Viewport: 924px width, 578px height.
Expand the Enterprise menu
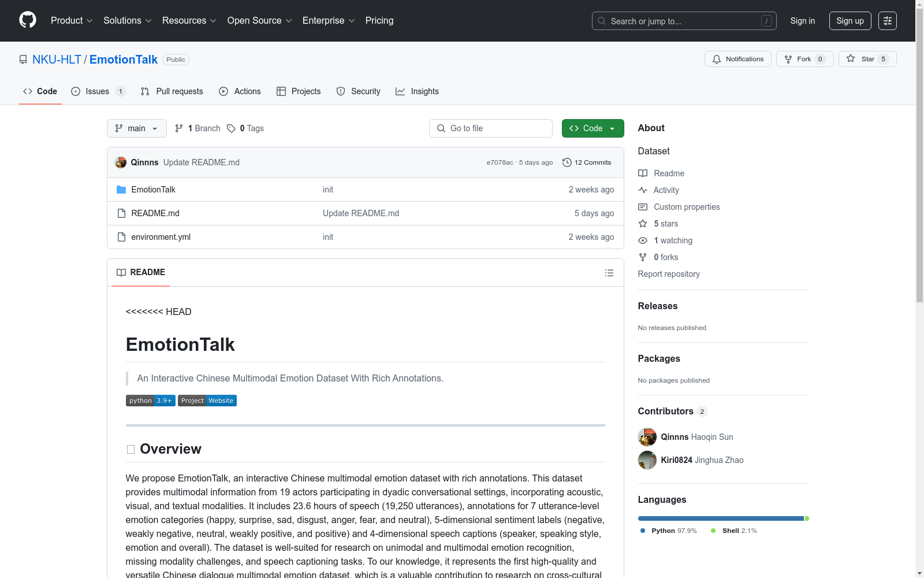coord(329,21)
